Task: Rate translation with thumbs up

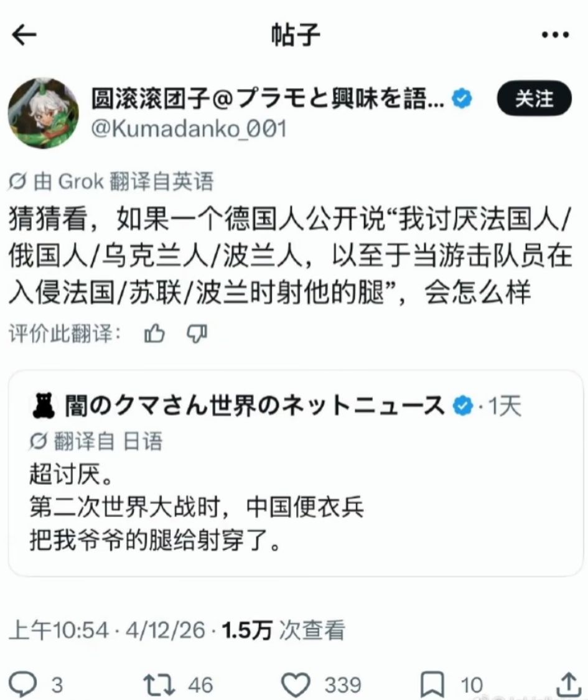Action: click(x=154, y=334)
